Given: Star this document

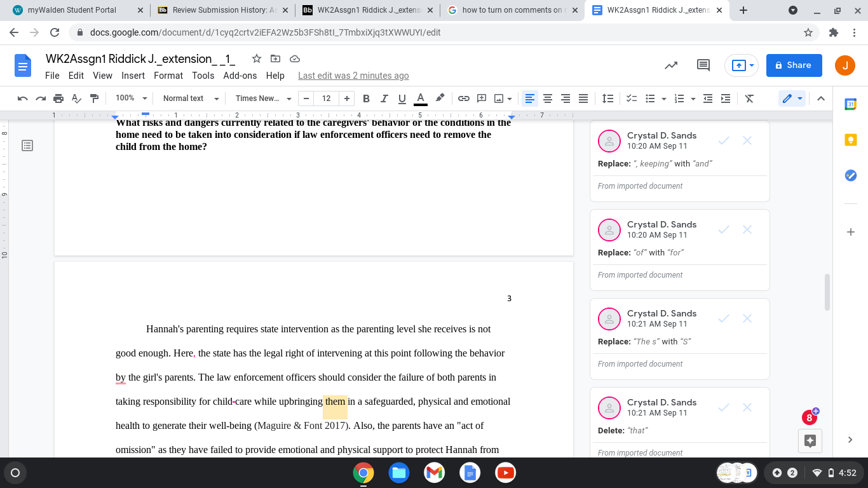Looking at the screenshot, I should click(x=257, y=58).
